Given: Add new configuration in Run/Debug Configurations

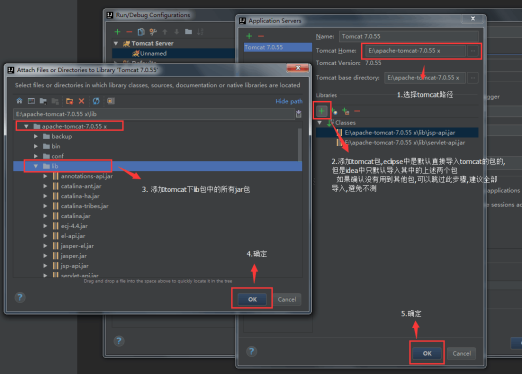Looking at the screenshot, I should click(117, 32).
